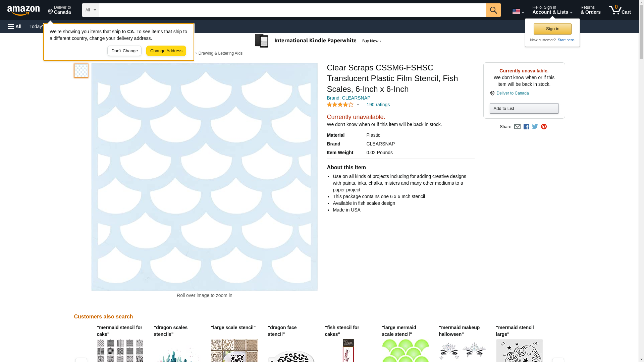
Task: Click the Sign in button
Action: point(552,29)
